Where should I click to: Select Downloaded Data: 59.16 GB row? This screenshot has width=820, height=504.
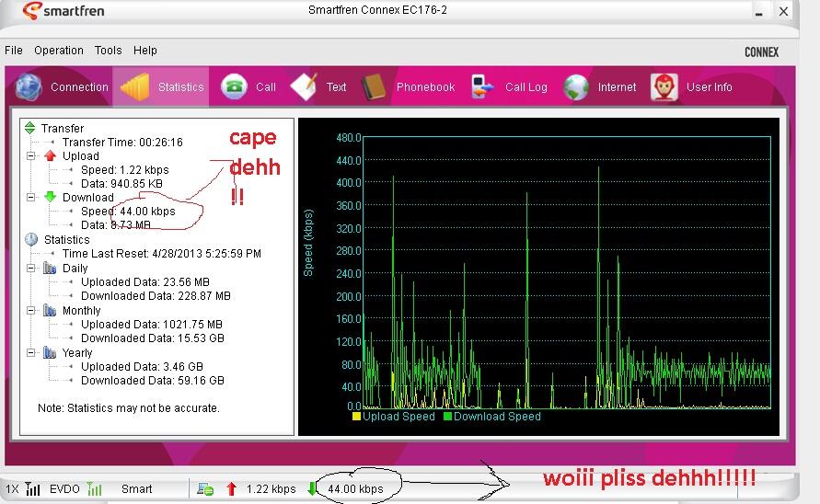(152, 381)
